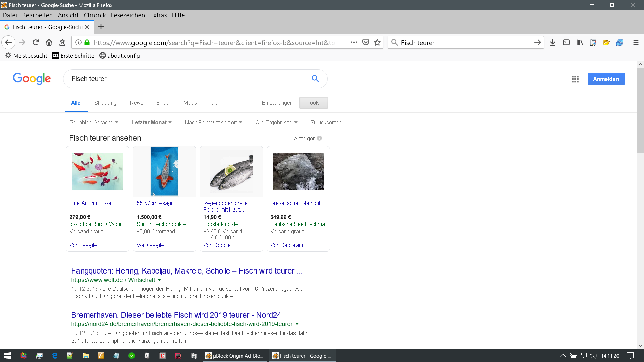
Task: Expand Nach Relevanz sortiert dropdown
Action: click(x=213, y=122)
